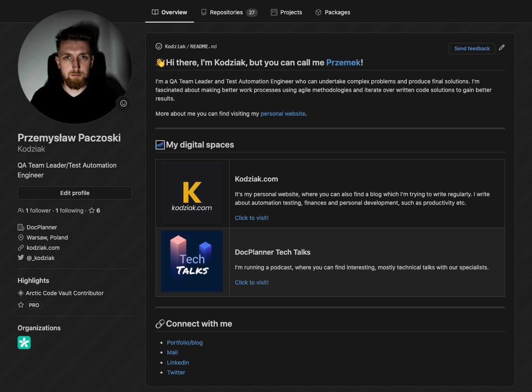Click the My digital spaces heading
The height and width of the screenshot is (392, 532).
coord(200,145)
